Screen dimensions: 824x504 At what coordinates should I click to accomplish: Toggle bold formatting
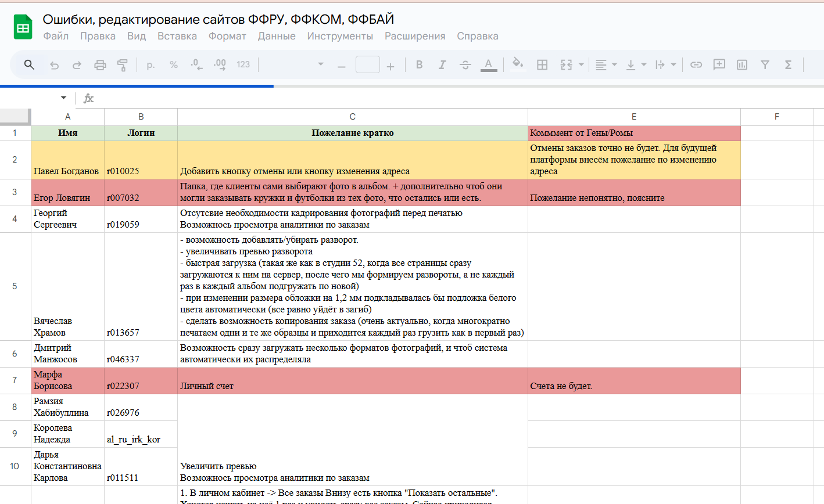(x=419, y=65)
